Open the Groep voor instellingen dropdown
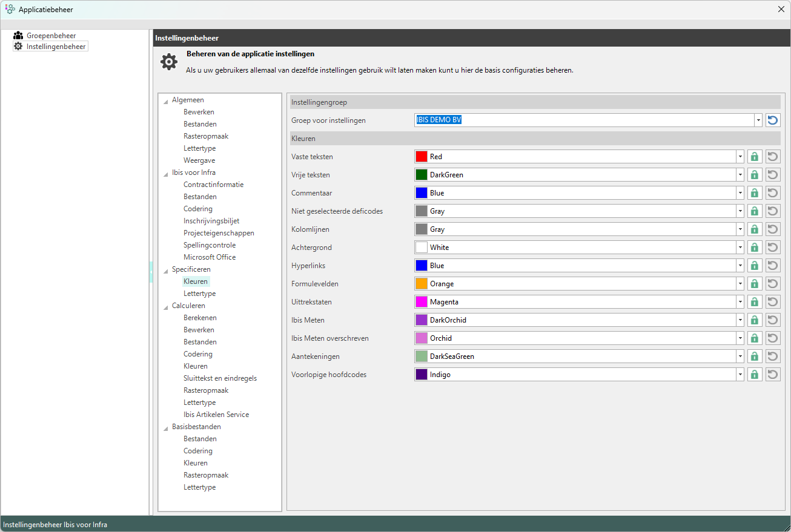The image size is (791, 532). point(758,120)
